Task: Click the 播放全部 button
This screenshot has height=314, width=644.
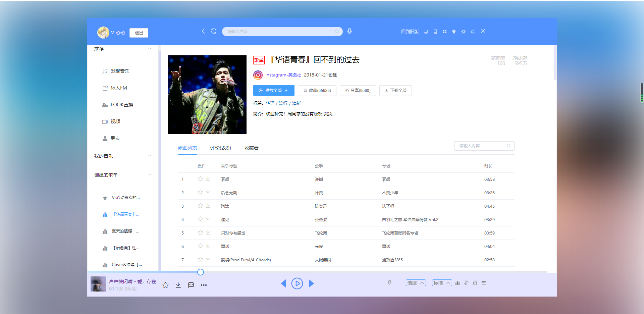Action: tap(274, 91)
